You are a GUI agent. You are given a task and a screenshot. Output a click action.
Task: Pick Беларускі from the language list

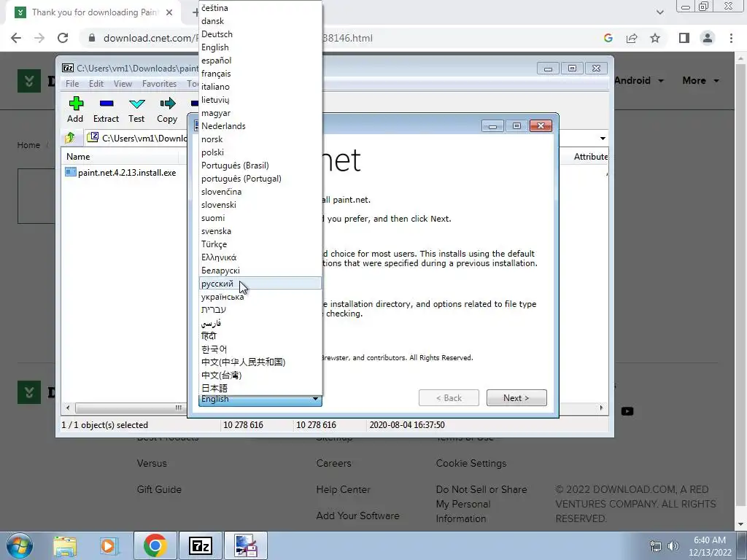pyautogui.click(x=260, y=271)
